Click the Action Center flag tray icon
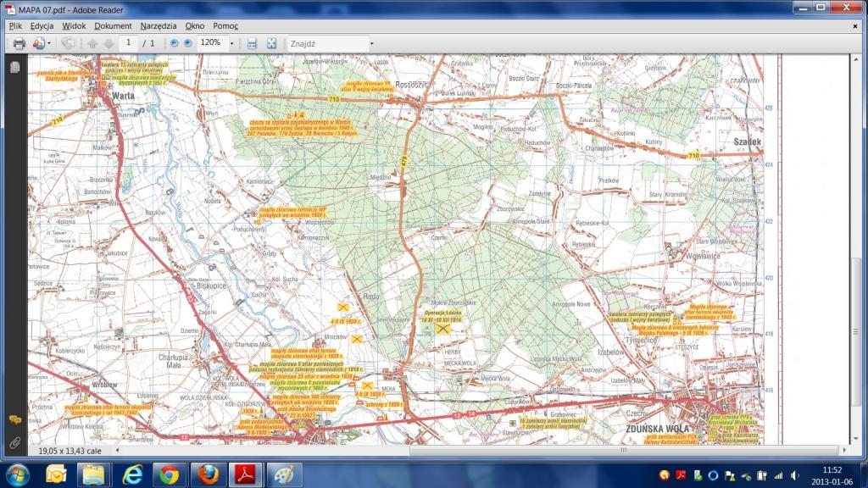868x488 pixels. [730, 475]
